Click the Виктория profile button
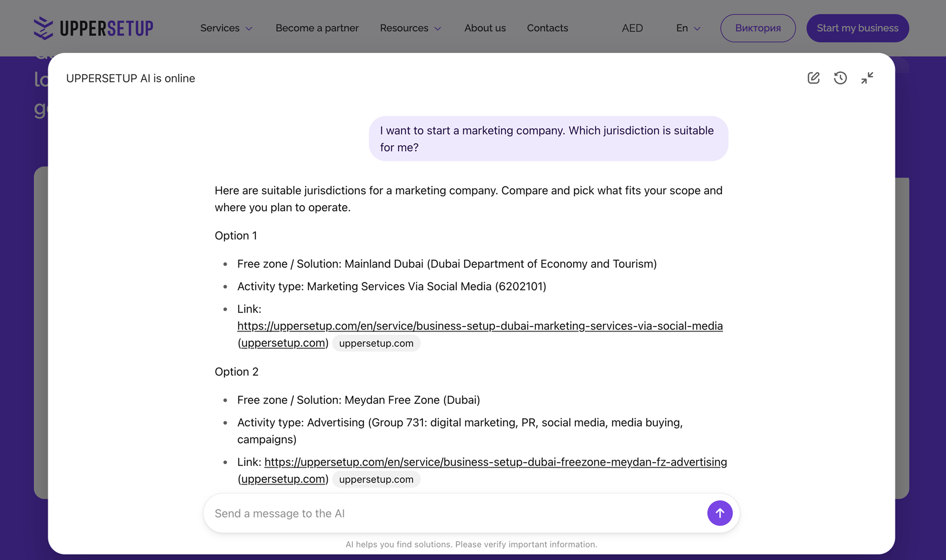The height and width of the screenshot is (560, 946). pos(758,28)
